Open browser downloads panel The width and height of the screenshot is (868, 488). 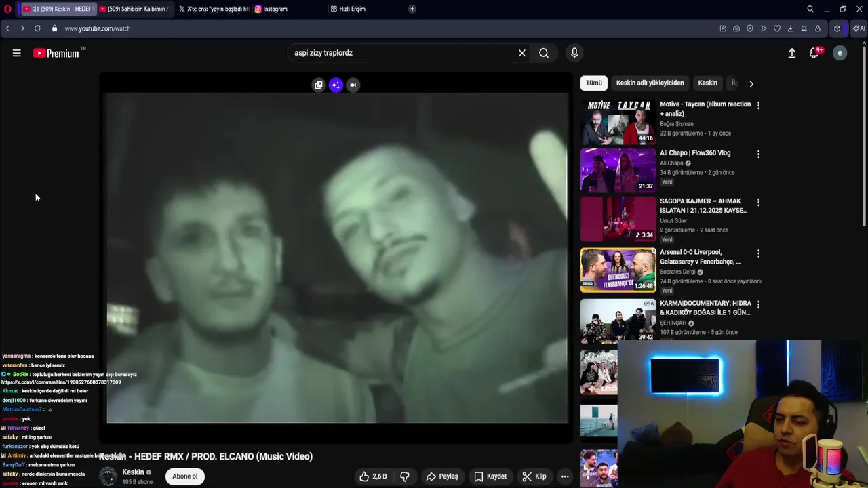pos(791,28)
